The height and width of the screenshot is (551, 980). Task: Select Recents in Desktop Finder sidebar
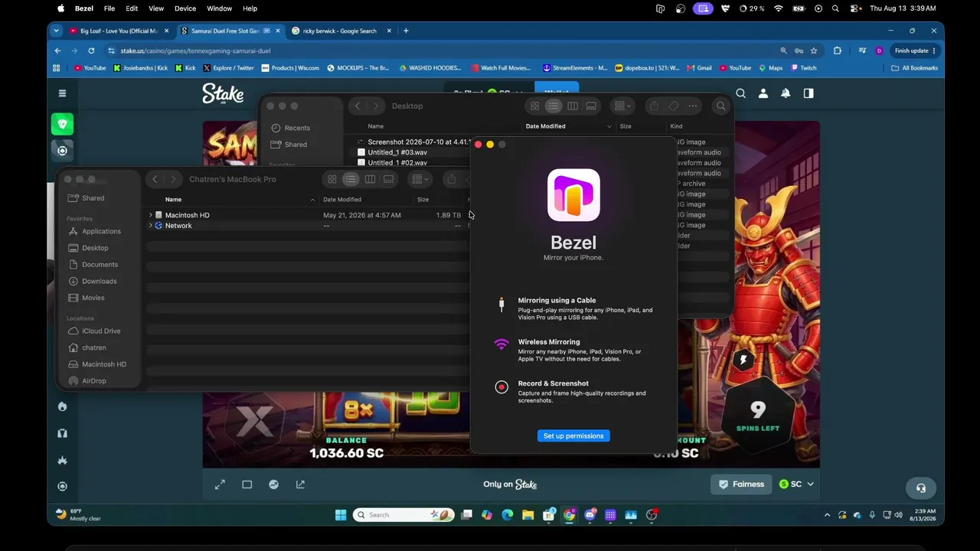click(x=297, y=128)
